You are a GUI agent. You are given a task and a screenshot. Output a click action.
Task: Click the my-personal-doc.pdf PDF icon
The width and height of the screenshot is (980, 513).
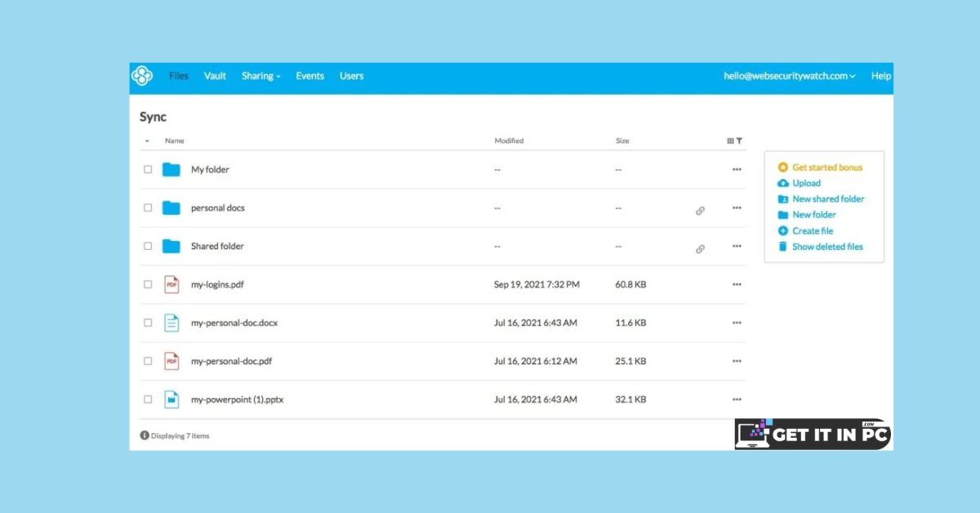(x=171, y=361)
